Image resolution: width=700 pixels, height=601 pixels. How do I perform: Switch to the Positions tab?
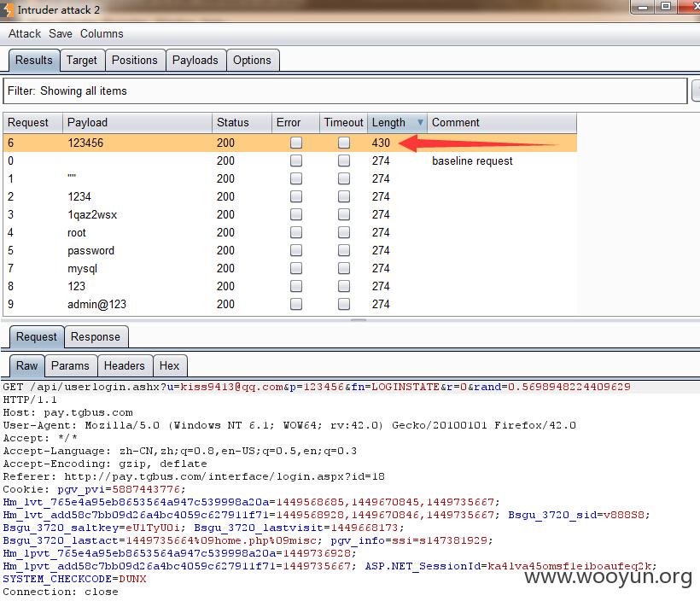pos(135,61)
